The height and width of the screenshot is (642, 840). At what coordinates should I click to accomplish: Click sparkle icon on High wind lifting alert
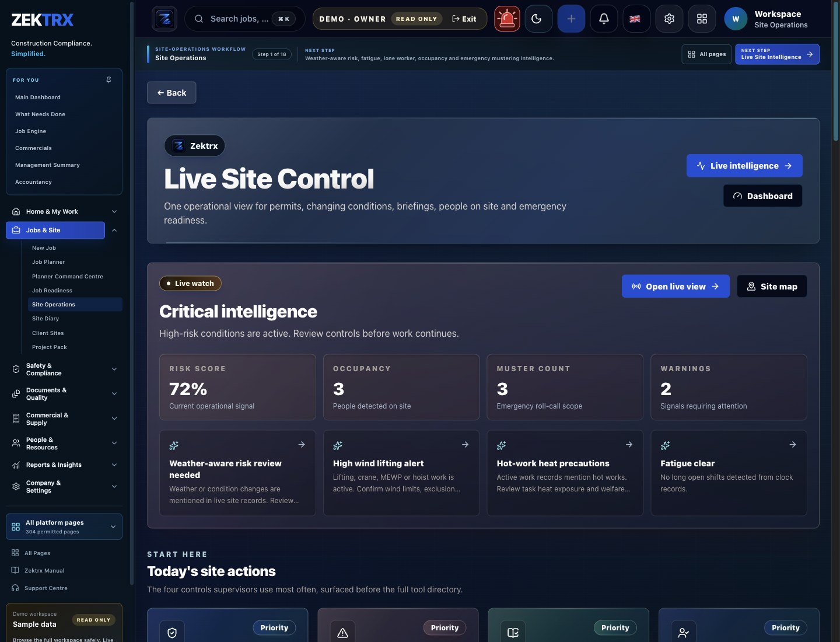coord(338,445)
